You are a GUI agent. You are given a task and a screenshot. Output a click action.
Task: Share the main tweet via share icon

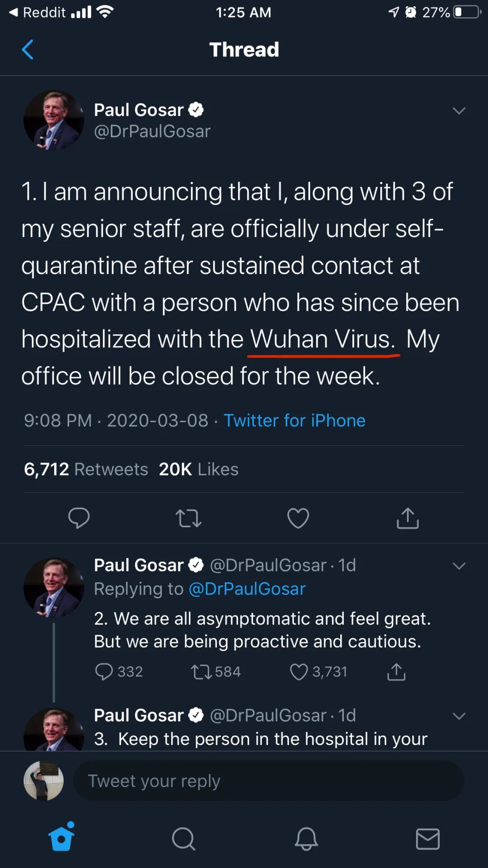point(408,518)
